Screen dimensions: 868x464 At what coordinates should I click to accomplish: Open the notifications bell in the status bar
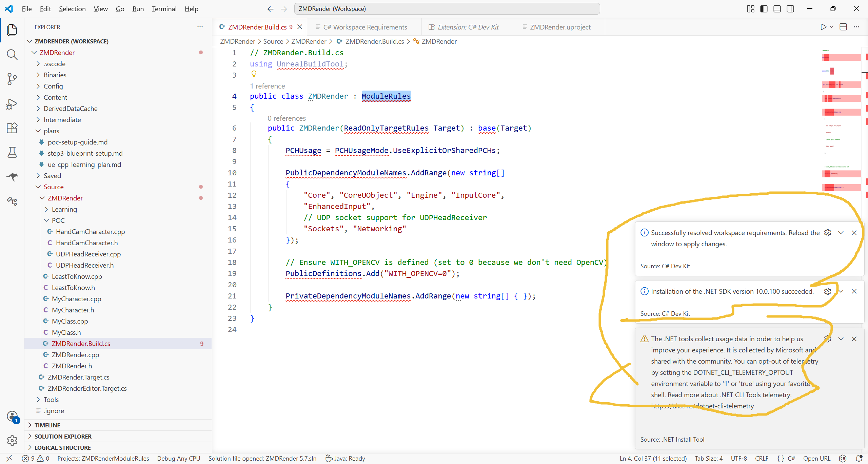click(859, 458)
